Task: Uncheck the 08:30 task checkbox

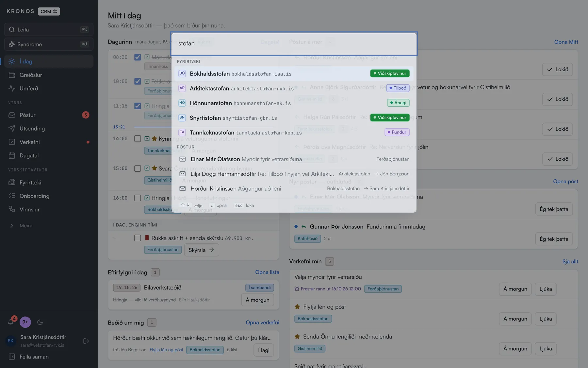Action: click(138, 57)
